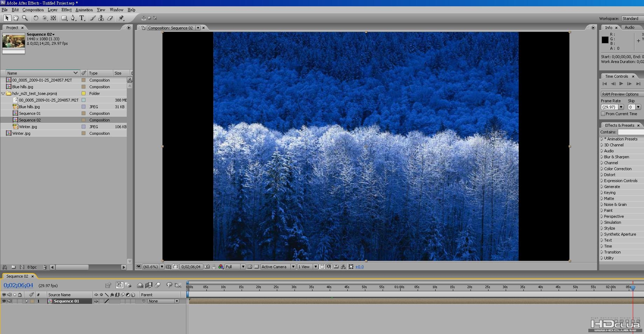Screen dimensions: 644x334
Task: Collapse the hdv_m2t_test_toae.prproj folder
Action: [x=3, y=93]
